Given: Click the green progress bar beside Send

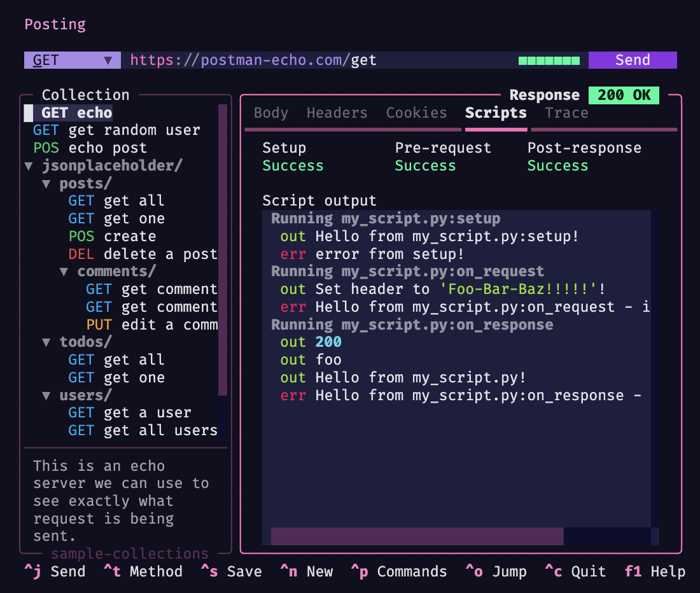Looking at the screenshot, I should (549, 60).
